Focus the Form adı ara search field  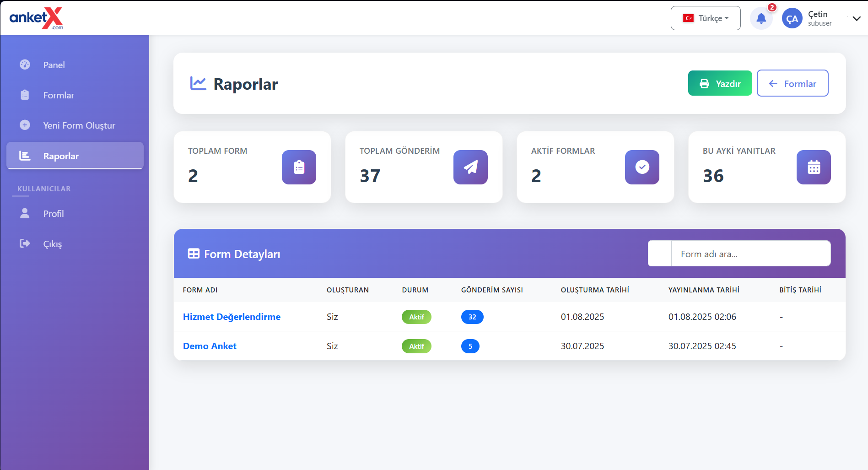coord(750,254)
